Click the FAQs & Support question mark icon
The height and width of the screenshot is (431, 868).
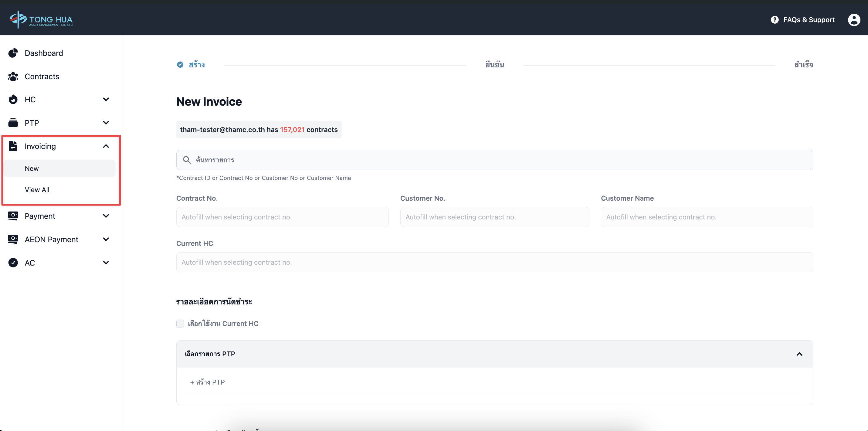coord(774,19)
